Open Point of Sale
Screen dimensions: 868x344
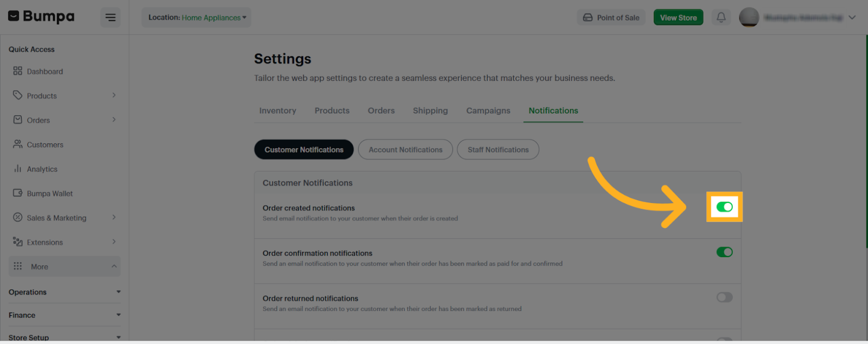coord(611,18)
